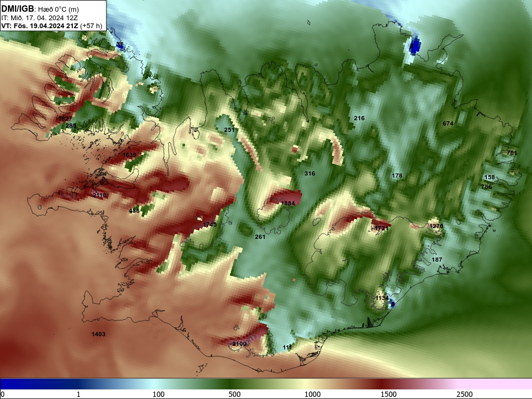Click the map value 786

click(x=487, y=187)
